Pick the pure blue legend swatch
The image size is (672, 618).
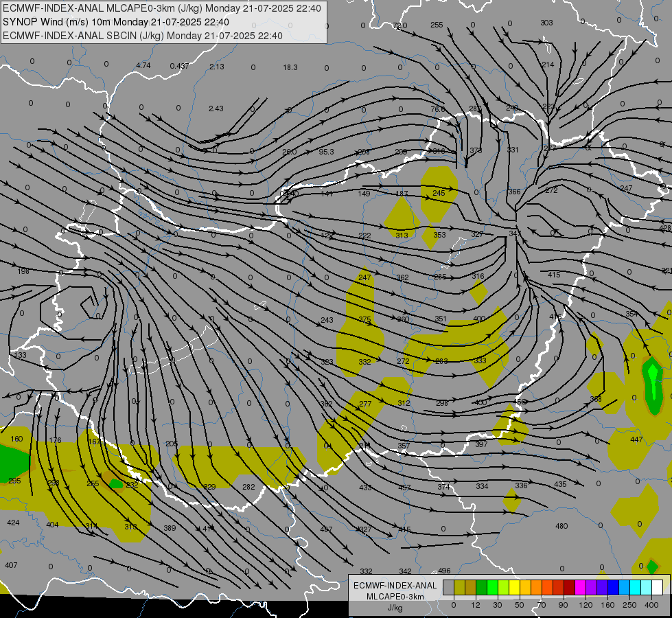point(613,587)
